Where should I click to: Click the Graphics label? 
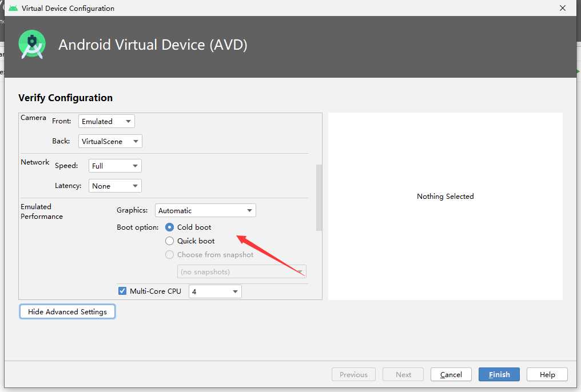click(x=132, y=210)
